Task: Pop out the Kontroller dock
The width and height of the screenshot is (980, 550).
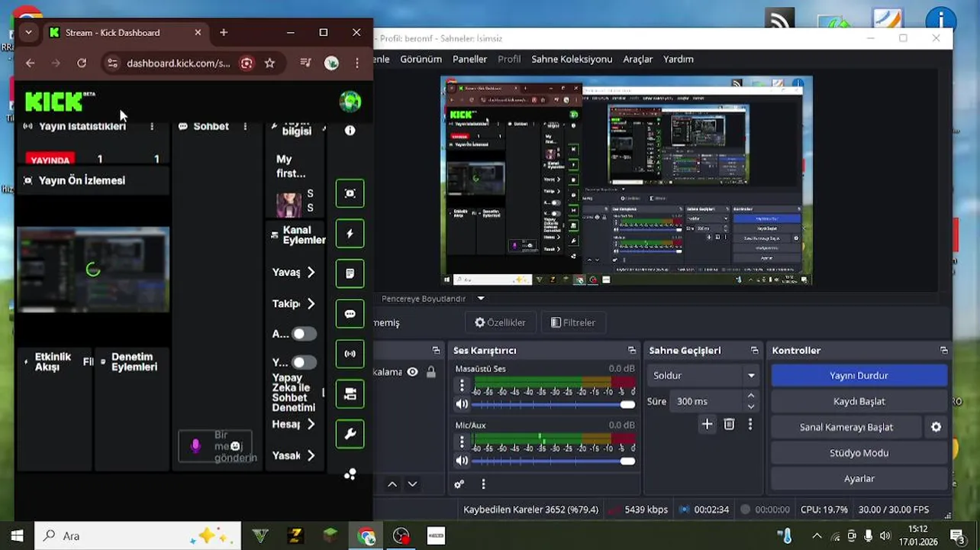Action: click(x=944, y=351)
